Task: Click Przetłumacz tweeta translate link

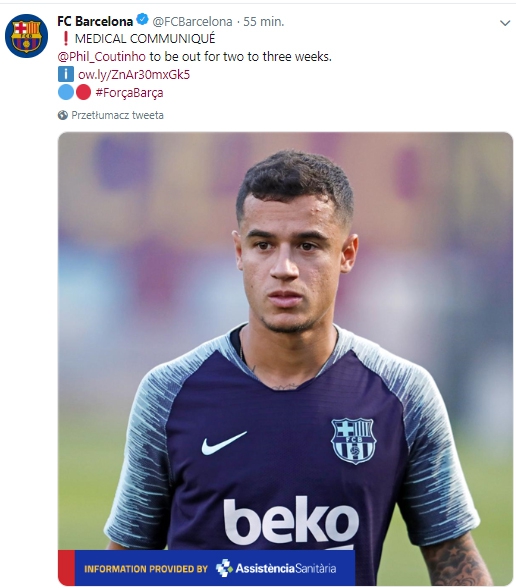Action: [x=117, y=115]
